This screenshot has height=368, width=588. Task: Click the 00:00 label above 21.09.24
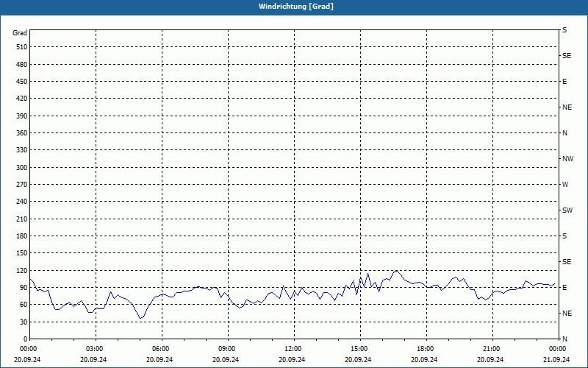pyautogui.click(x=556, y=349)
